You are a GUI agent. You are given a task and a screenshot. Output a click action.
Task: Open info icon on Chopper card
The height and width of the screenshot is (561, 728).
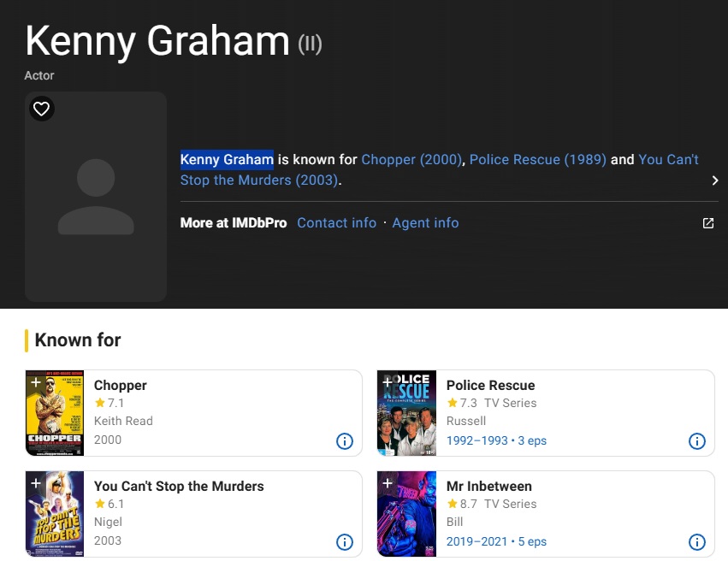coord(345,440)
